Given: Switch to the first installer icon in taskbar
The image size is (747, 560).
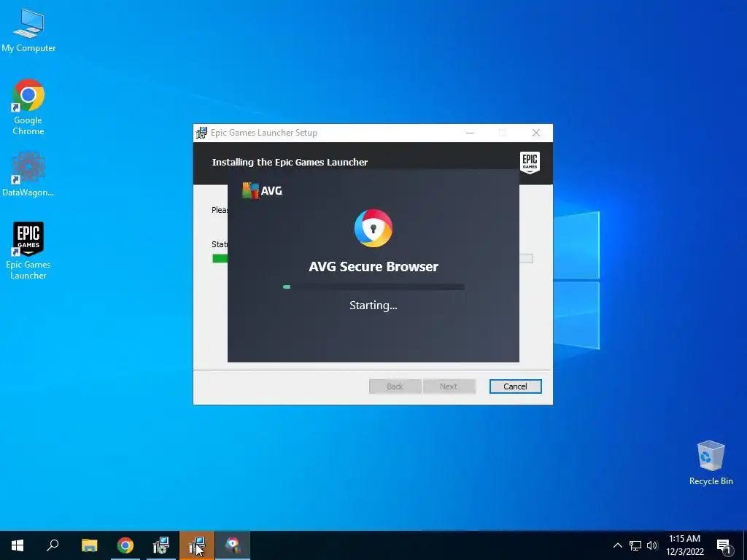Looking at the screenshot, I should coord(161,545).
